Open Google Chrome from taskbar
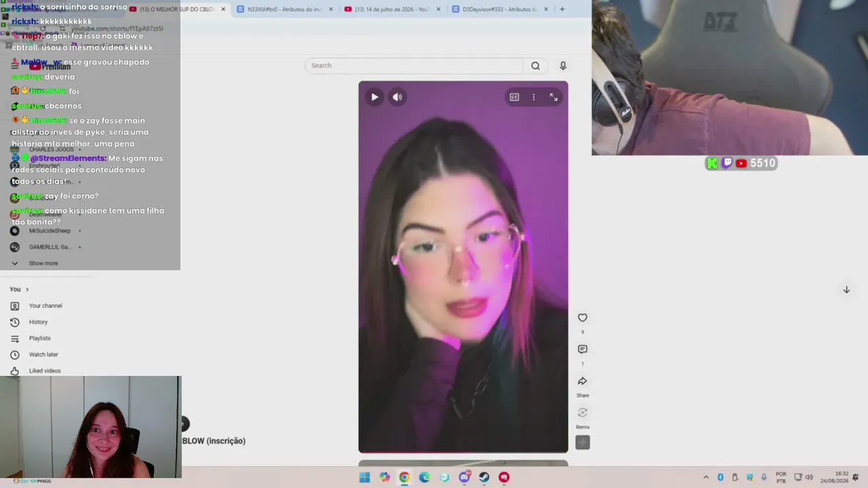 click(x=404, y=477)
